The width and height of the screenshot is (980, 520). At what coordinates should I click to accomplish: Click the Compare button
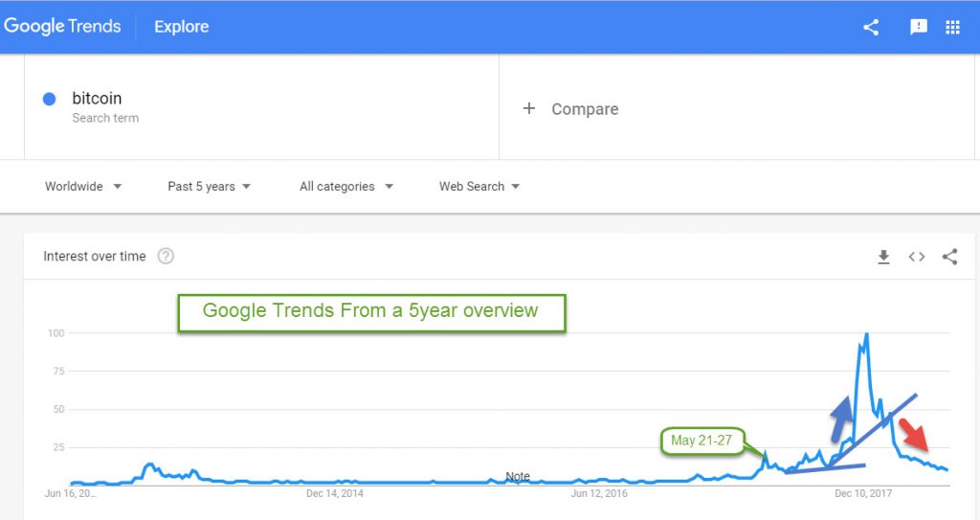point(584,109)
